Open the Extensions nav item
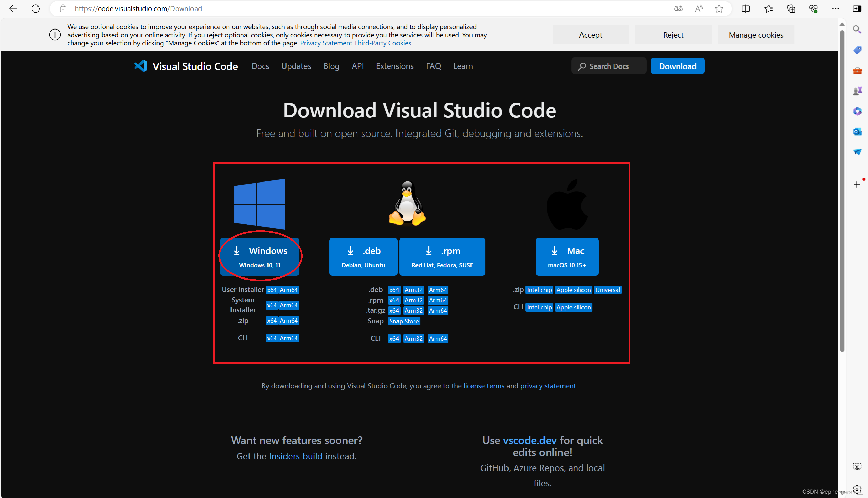The image size is (868, 498). pyautogui.click(x=395, y=66)
